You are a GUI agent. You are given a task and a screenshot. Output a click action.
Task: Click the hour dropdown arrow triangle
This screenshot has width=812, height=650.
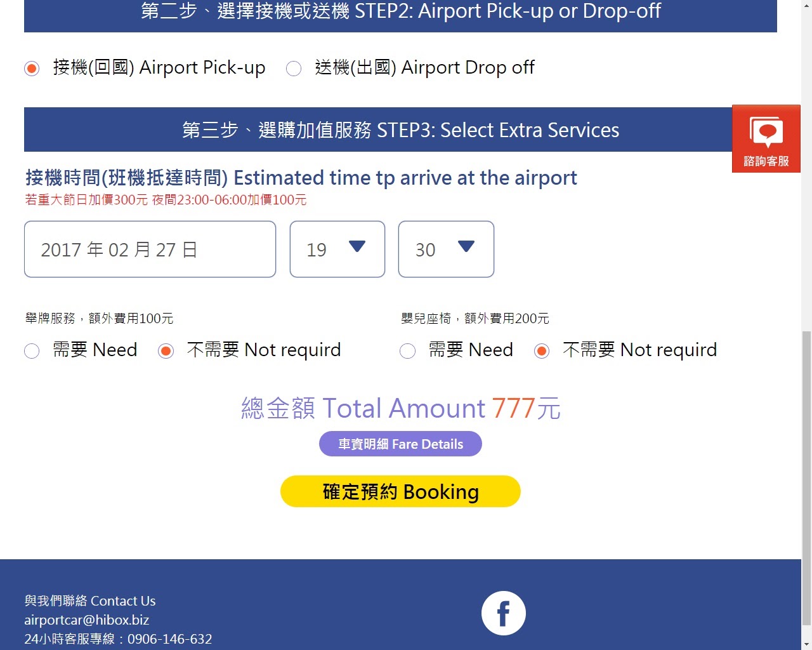357,246
